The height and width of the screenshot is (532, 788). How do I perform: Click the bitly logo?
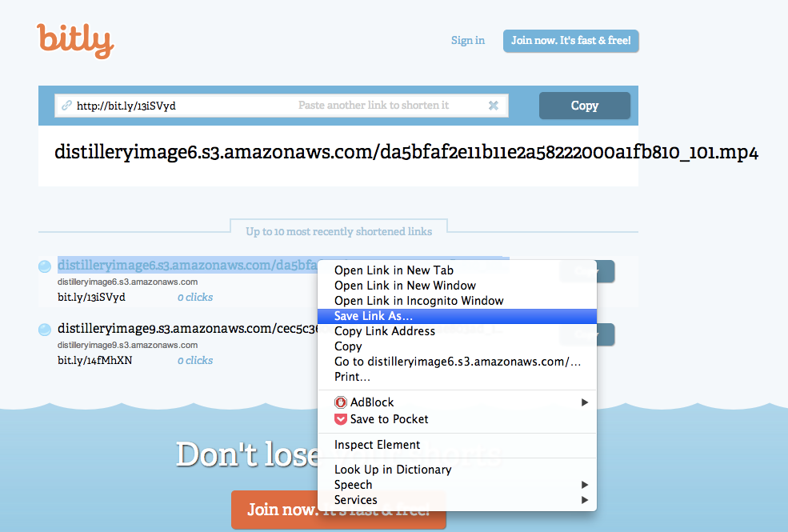pyautogui.click(x=75, y=41)
